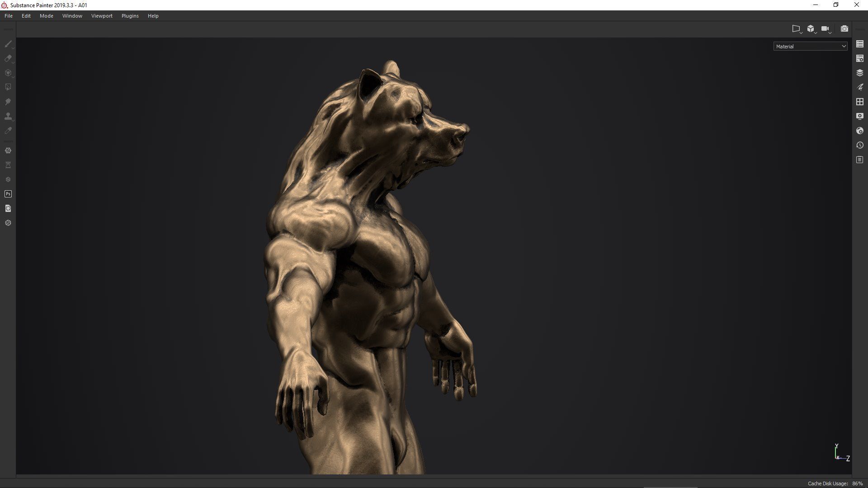Take a viewport screenshot with camera icon

[x=844, y=28]
